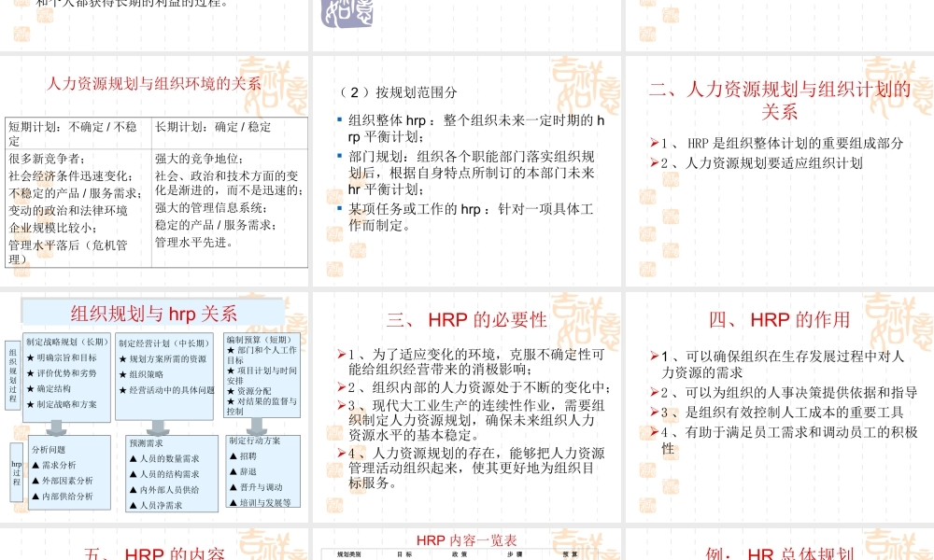Viewport: 934px width, 560px height.
Task: Click bullet 某项任务或工作的 hrp
Action: [x=471, y=217]
